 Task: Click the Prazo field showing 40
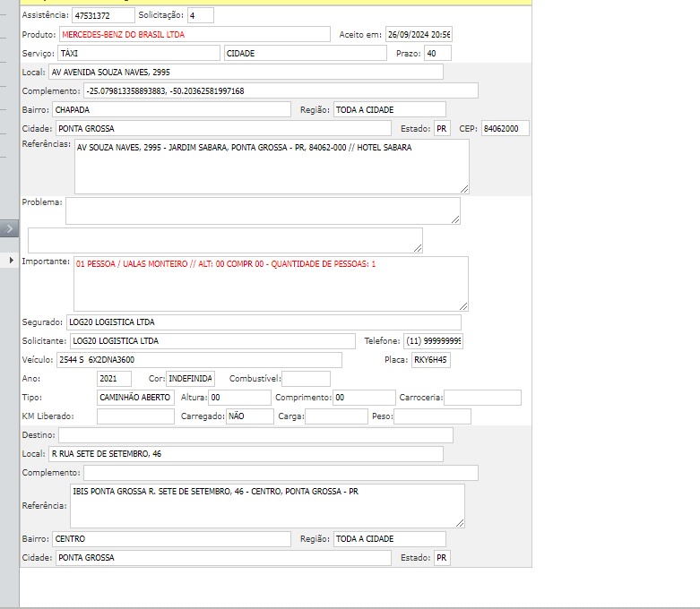tap(437, 53)
